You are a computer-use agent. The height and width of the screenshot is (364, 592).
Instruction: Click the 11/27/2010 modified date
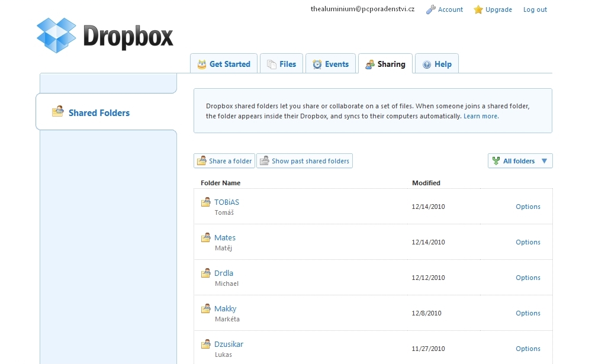(x=428, y=349)
